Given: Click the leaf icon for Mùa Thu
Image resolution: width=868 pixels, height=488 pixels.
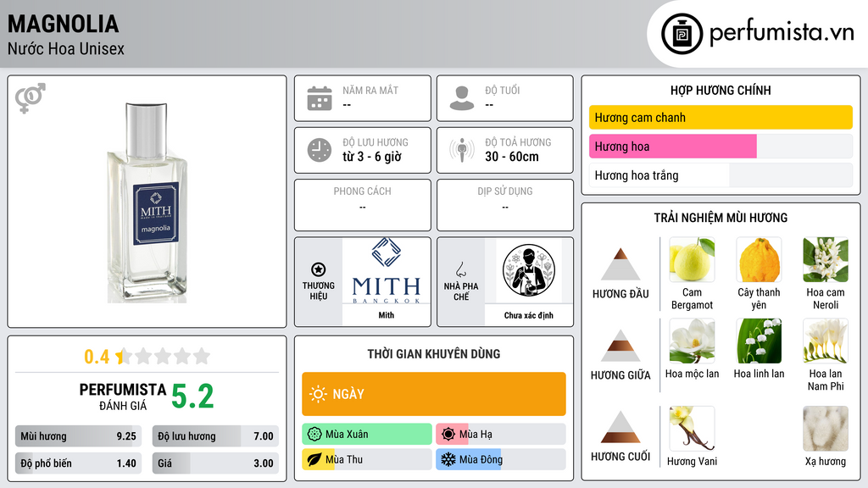Looking at the screenshot, I should click(x=314, y=459).
